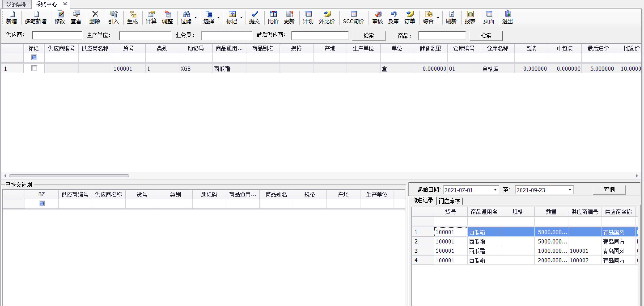
Task: Click the 选择 (Select) toolbar icon
Action: point(209,17)
